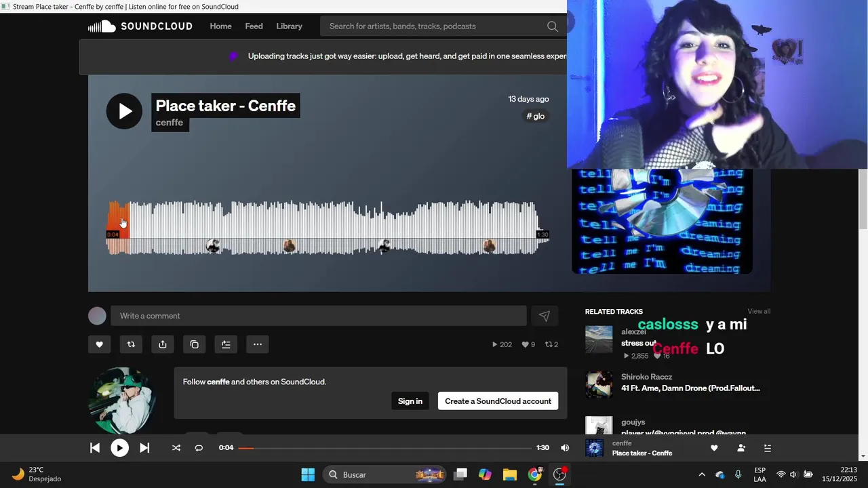This screenshot has width=868, height=488.
Task: Open Shiroko Raccz track thumbnail
Action: tap(599, 384)
